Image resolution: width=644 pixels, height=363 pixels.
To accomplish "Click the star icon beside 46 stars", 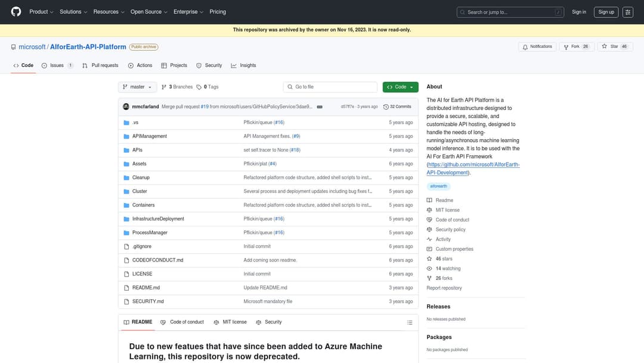I will coord(429,259).
